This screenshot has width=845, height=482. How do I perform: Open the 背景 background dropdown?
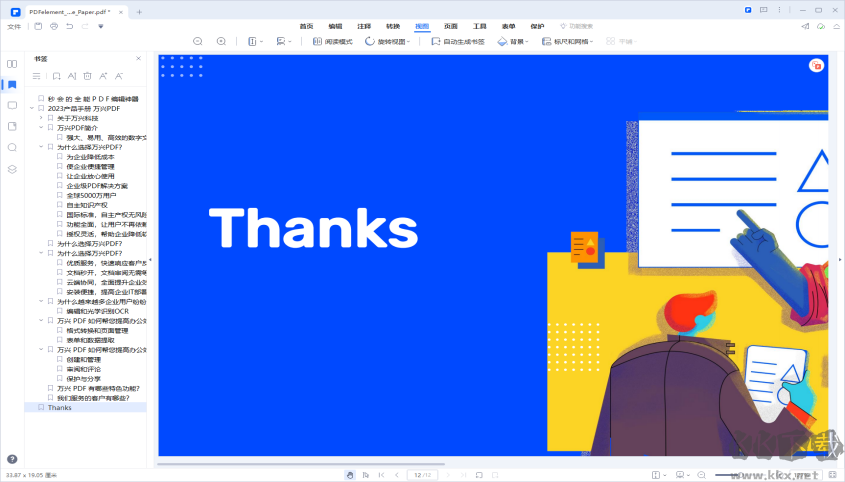514,42
